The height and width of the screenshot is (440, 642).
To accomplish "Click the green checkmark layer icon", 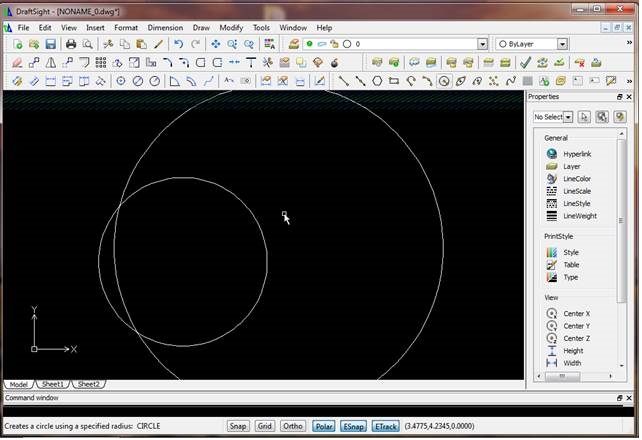I will pos(526,63).
